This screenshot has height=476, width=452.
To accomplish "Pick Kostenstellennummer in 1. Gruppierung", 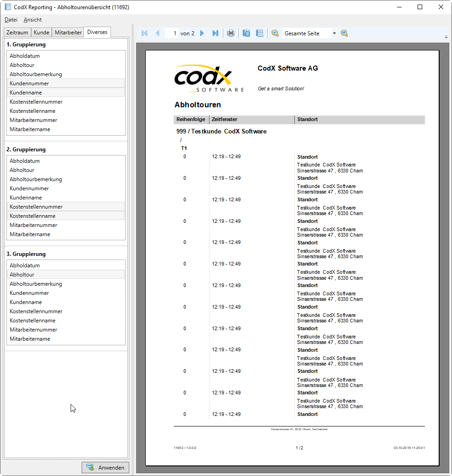I will (x=66, y=102).
